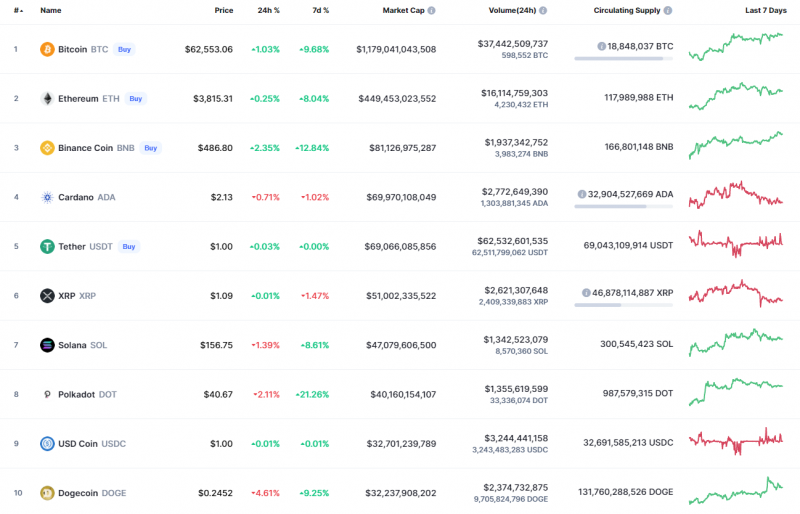This screenshot has width=800, height=514.
Task: Sort table by Name column
Action: click(51, 10)
